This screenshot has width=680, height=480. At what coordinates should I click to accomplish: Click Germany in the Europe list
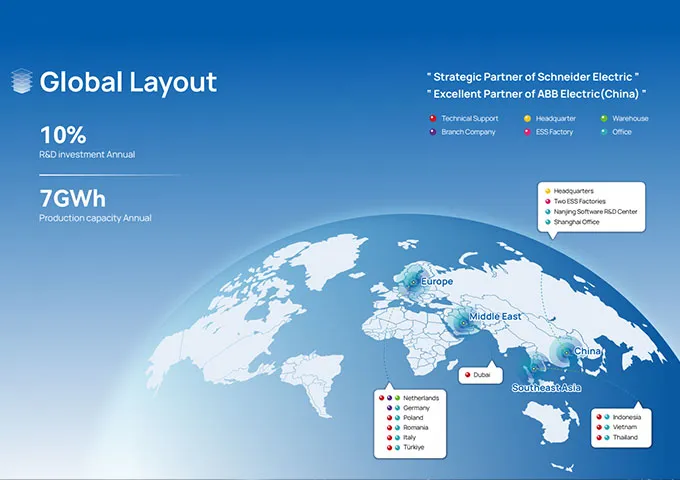(x=416, y=408)
